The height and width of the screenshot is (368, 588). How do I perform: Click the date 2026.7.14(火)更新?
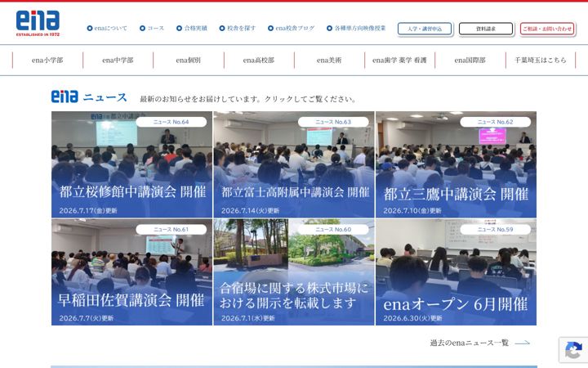(250, 211)
